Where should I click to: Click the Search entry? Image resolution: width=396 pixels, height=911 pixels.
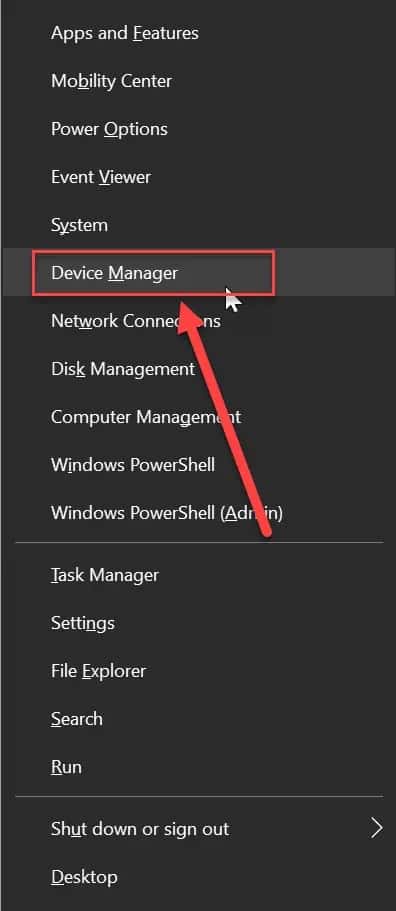[198, 719]
